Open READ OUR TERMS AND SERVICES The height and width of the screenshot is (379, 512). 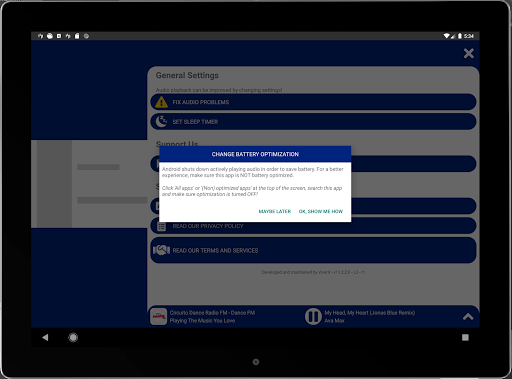pyautogui.click(x=313, y=250)
